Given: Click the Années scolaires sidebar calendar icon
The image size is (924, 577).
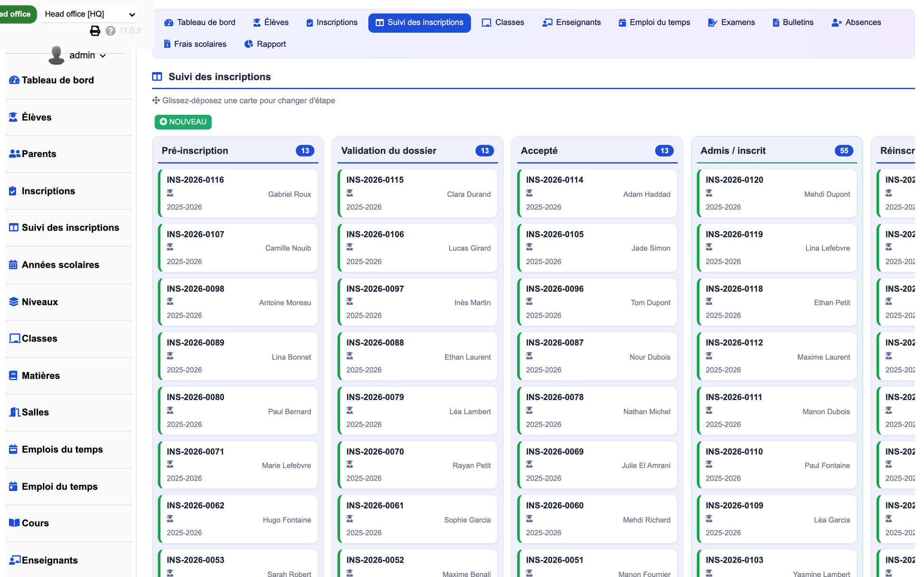Looking at the screenshot, I should (x=13, y=265).
